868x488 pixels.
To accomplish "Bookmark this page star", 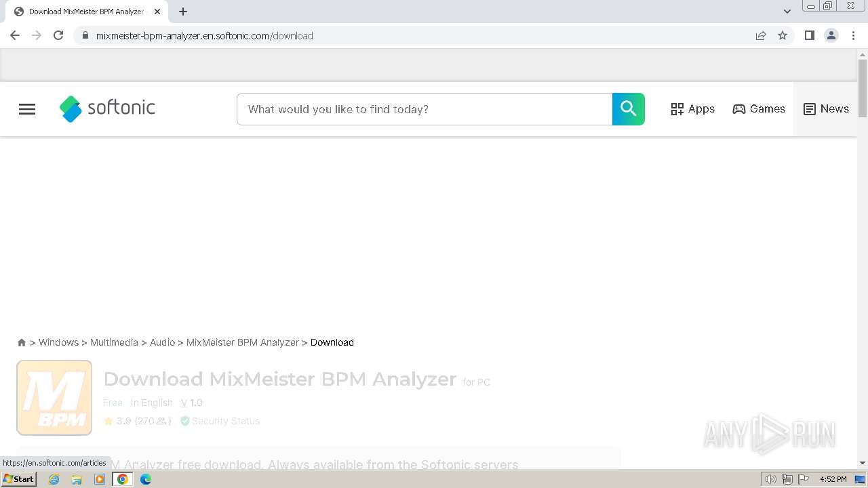I will coord(783,35).
